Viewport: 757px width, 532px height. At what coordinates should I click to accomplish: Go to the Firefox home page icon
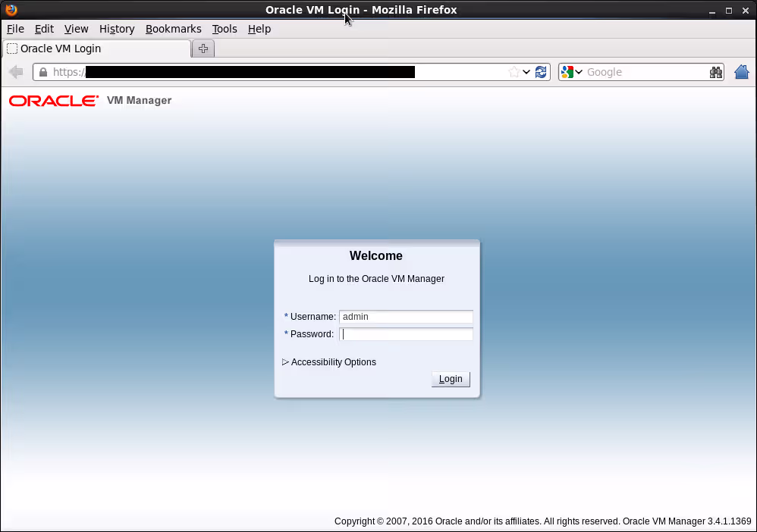742,72
